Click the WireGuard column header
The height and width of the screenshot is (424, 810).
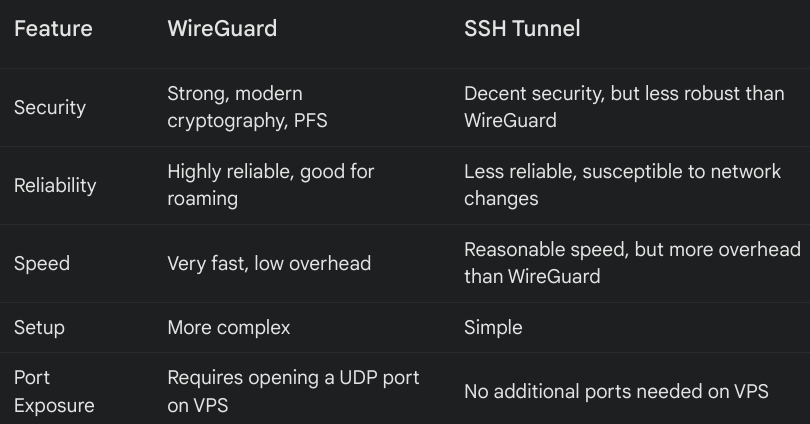point(222,29)
